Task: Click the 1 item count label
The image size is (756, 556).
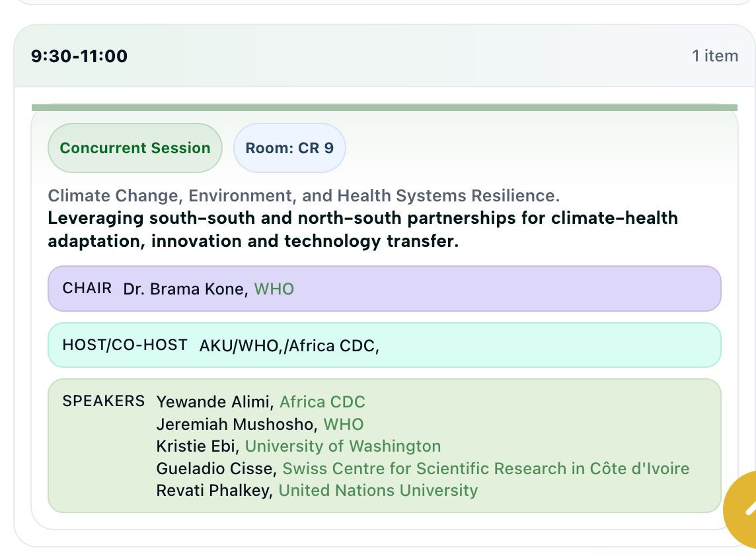Action: coord(715,56)
